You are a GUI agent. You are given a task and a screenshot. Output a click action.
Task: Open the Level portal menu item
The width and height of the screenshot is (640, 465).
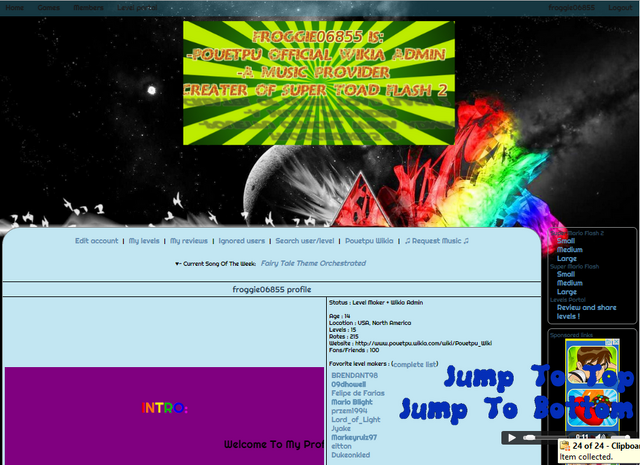tap(137, 7)
